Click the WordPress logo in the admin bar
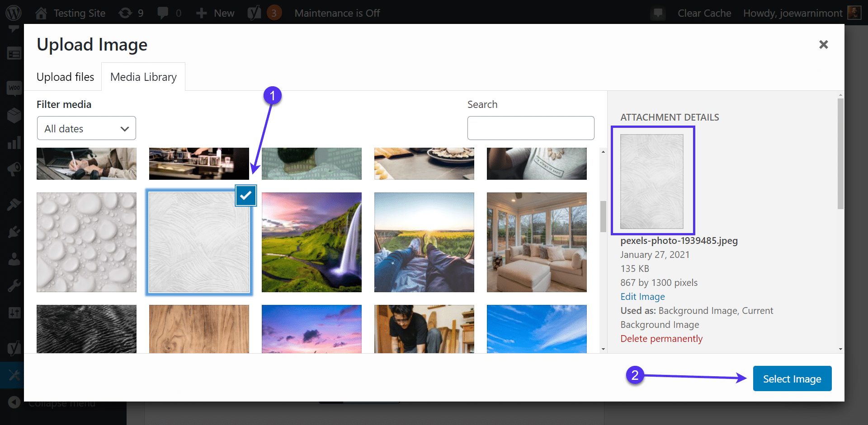This screenshot has height=425, width=868. [x=14, y=12]
